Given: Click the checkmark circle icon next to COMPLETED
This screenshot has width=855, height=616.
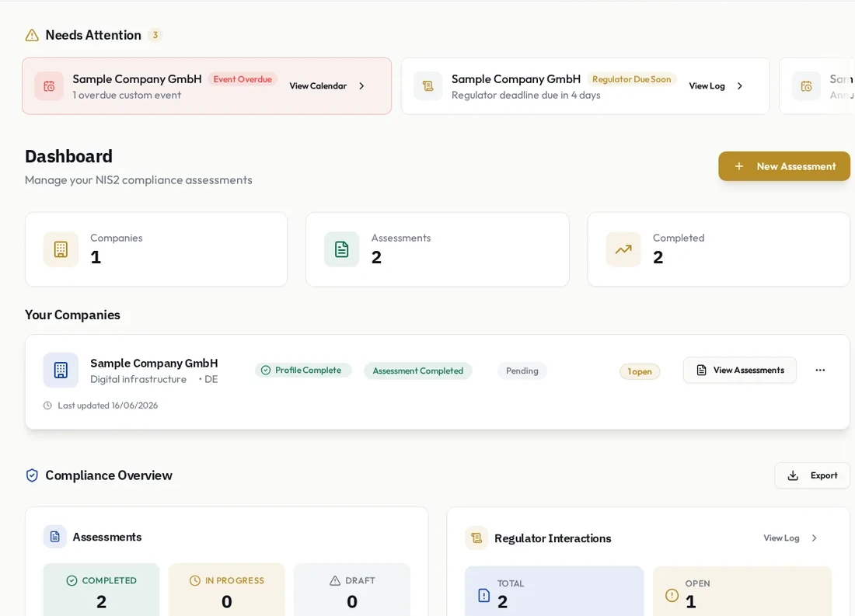Looking at the screenshot, I should [72, 580].
